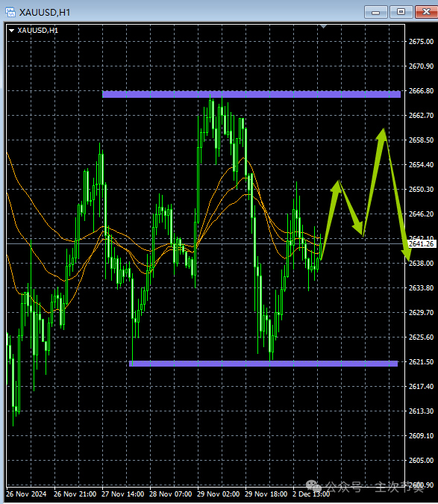Expand the XAUUSD,H1 dropdown triangle
Viewport: 438px width, 504px height.
tap(11, 31)
